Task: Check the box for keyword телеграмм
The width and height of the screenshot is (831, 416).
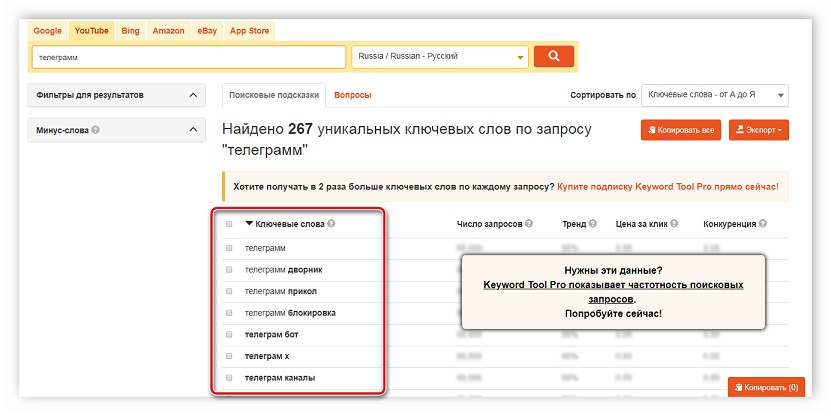Action: point(229,248)
